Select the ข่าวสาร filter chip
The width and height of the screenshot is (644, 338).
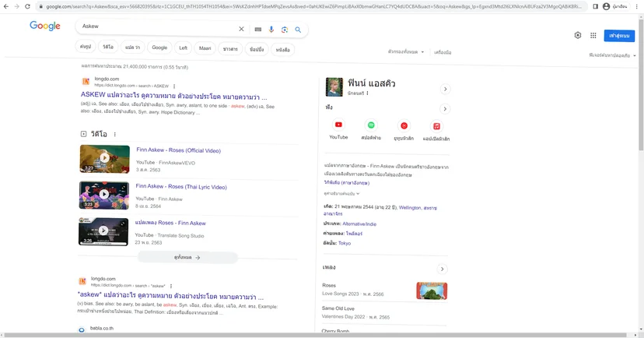230,48
